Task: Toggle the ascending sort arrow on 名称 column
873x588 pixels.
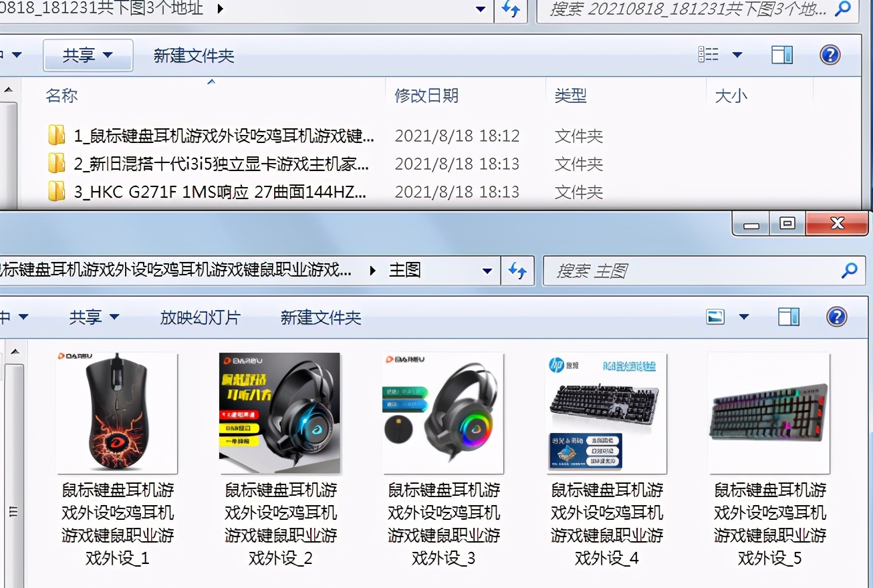Action: [x=211, y=80]
